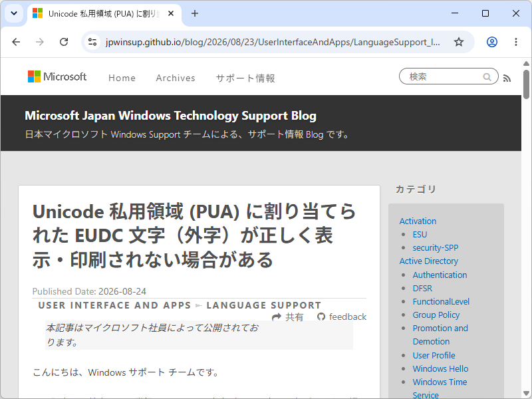The height and width of the screenshot is (399, 532).
Task: Close the Unicode PUA browser tab
Action: coord(171,13)
